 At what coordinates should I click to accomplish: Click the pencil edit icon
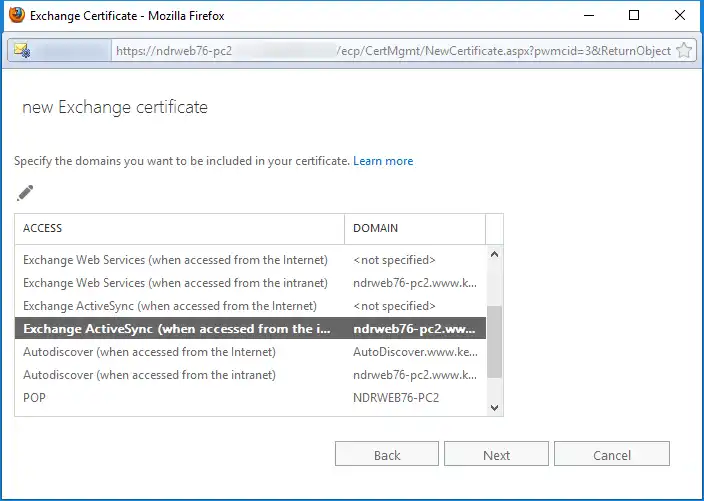25,193
